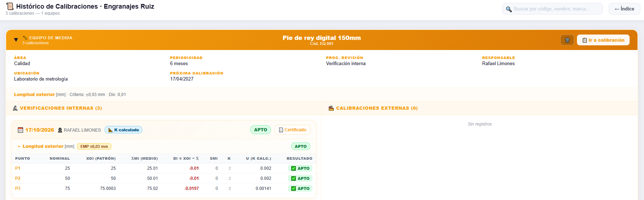Click the APTO badge in Longitud exterior row
The height and width of the screenshot is (200, 644).
point(301,146)
